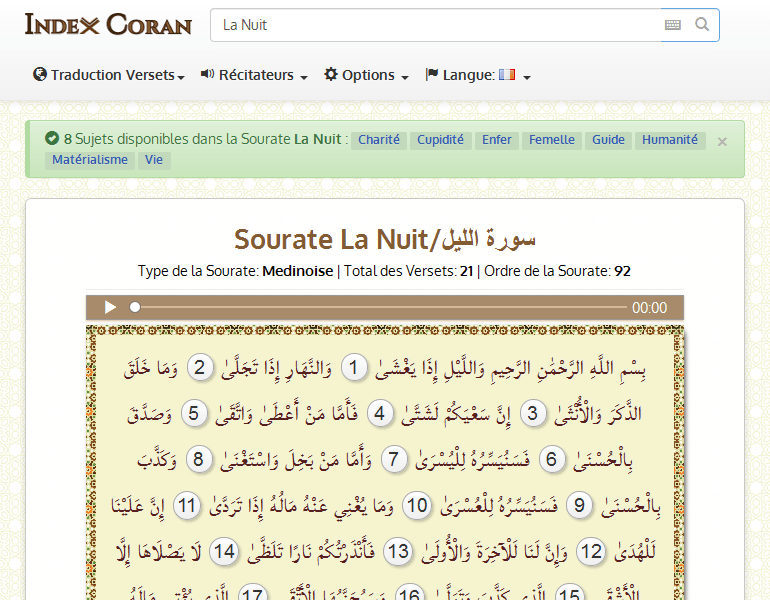Choose the Humanité subject tag
This screenshot has height=600, width=770.
point(670,140)
